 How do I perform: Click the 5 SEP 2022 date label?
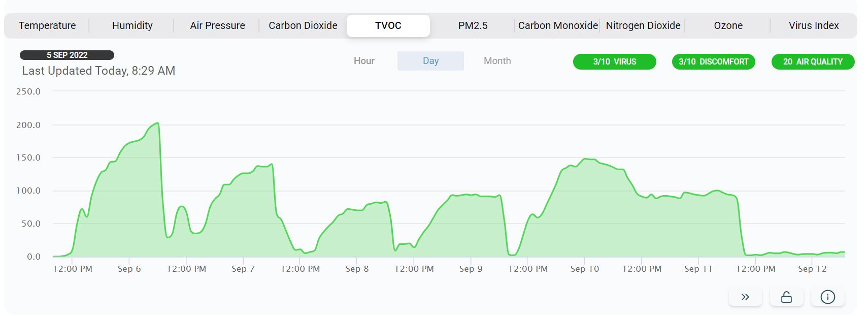pyautogui.click(x=67, y=55)
